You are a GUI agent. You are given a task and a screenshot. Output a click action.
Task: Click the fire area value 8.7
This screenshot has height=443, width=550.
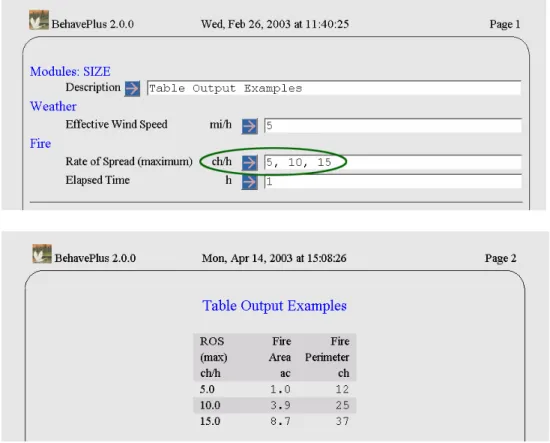[x=280, y=421]
